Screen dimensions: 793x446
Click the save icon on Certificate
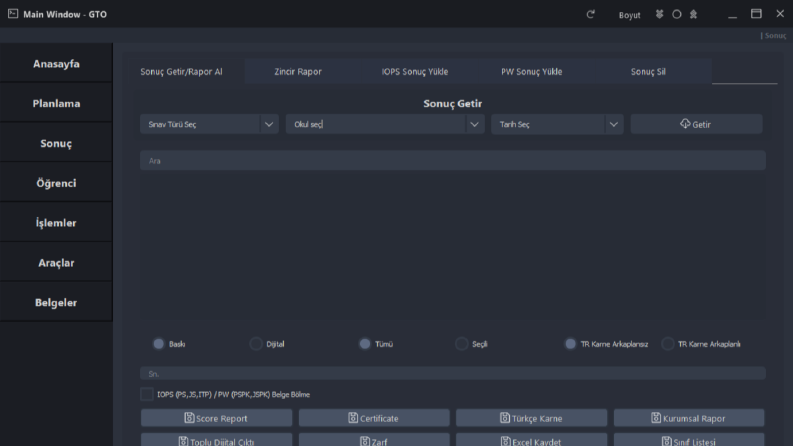pos(353,418)
